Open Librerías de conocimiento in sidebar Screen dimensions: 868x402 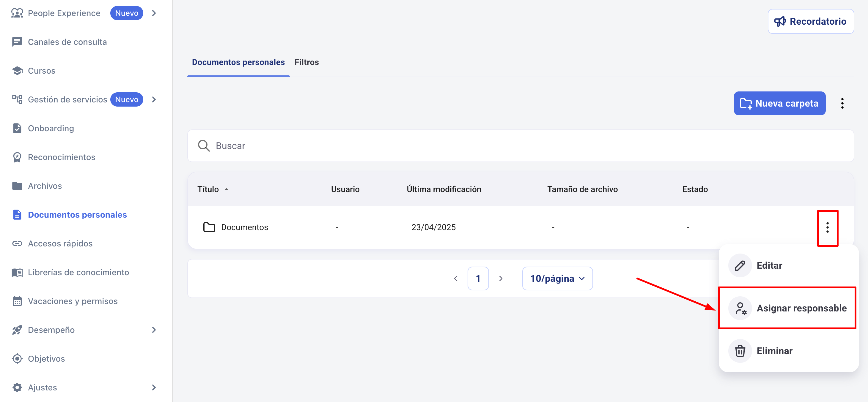(78, 272)
